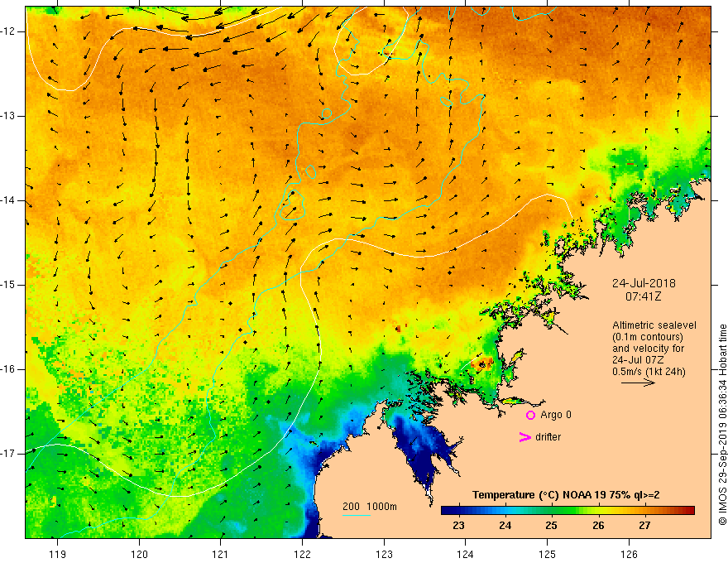Click the longitude axis label 121
Viewport: 728px width, 563px height.
[221, 554]
